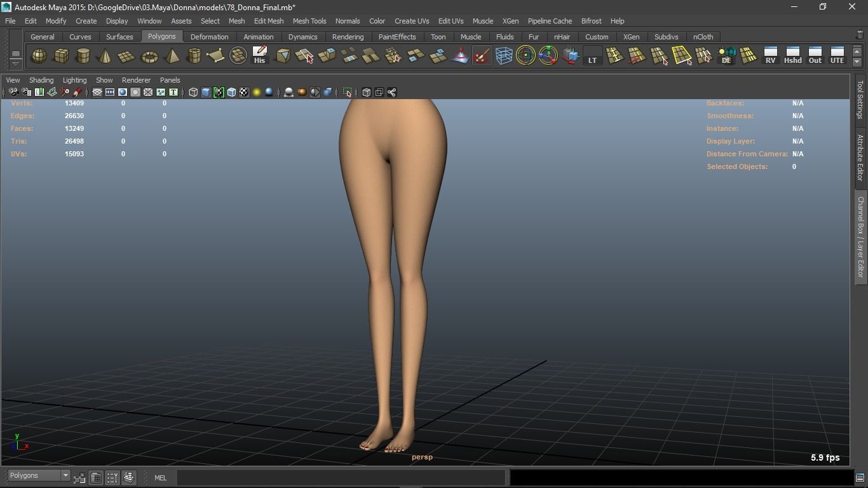Switch to the Rendering shelf tab
Image resolution: width=868 pixels, height=488 pixels.
(x=348, y=37)
